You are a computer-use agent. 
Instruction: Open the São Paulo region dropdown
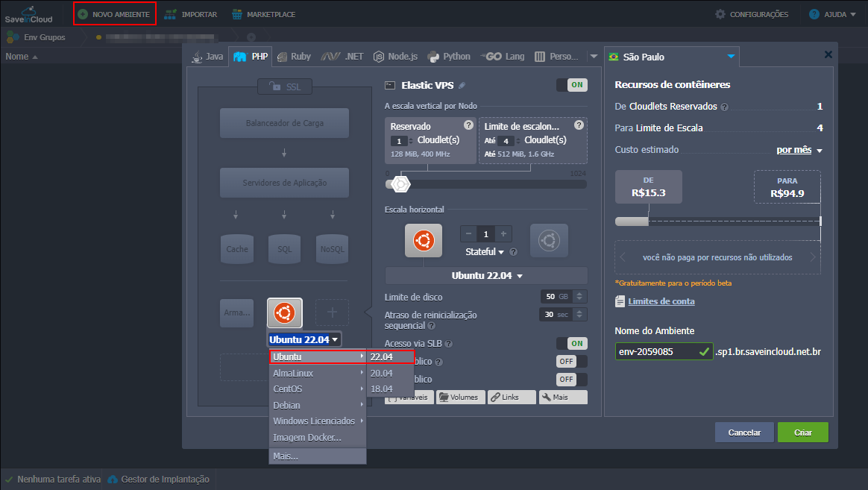pyautogui.click(x=671, y=57)
